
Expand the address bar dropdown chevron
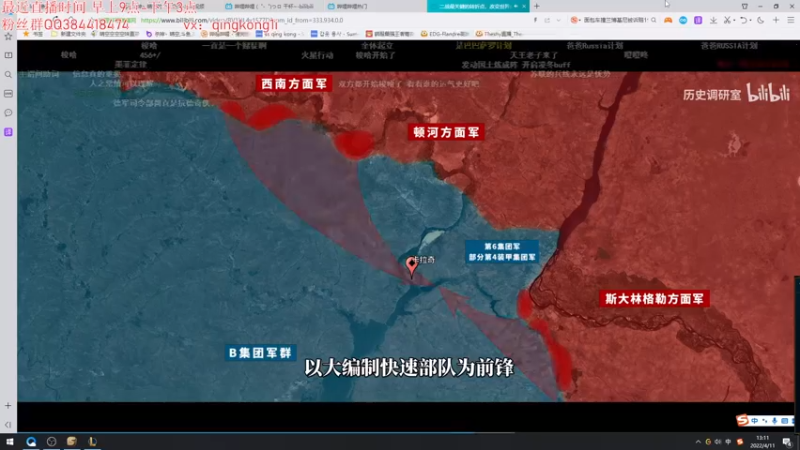[x=559, y=20]
